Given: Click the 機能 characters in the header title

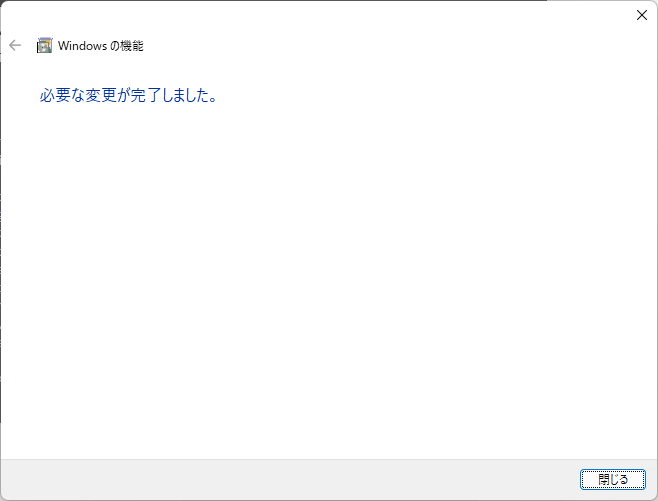Looking at the screenshot, I should pyautogui.click(x=132, y=45).
